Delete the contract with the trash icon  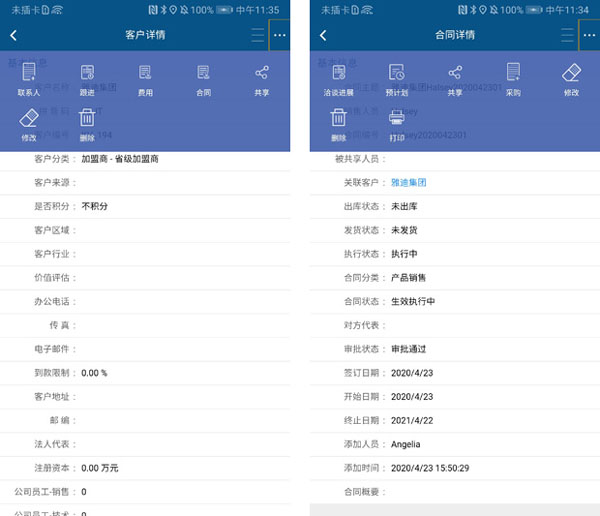click(x=338, y=123)
